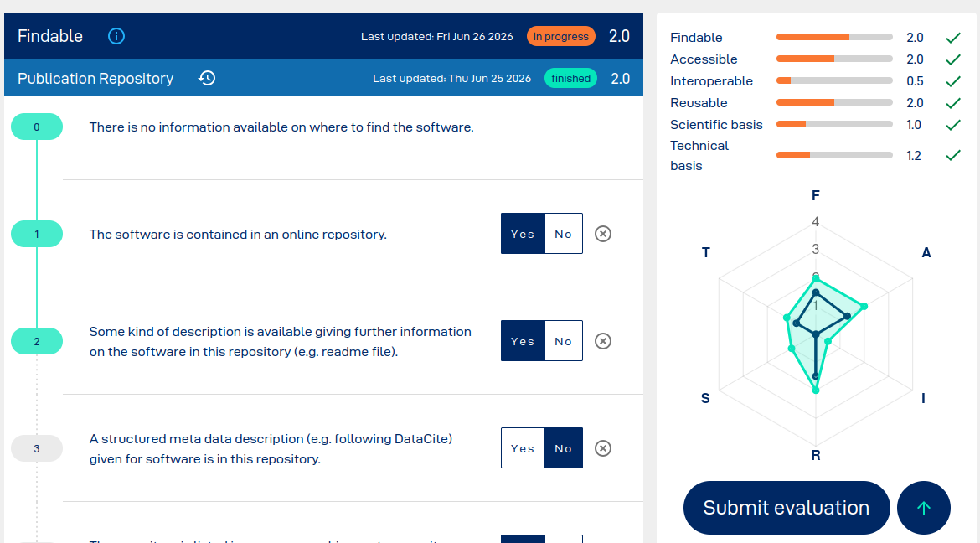
Task: Select No for software in online repository
Action: [564, 234]
